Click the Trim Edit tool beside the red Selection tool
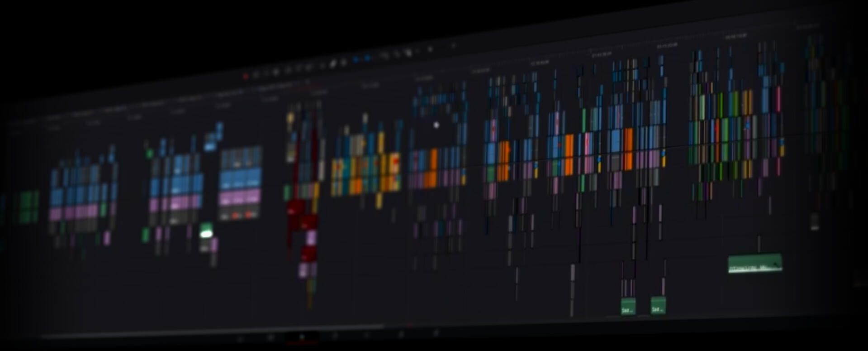Screen dimensions: 868x351 click(256, 74)
